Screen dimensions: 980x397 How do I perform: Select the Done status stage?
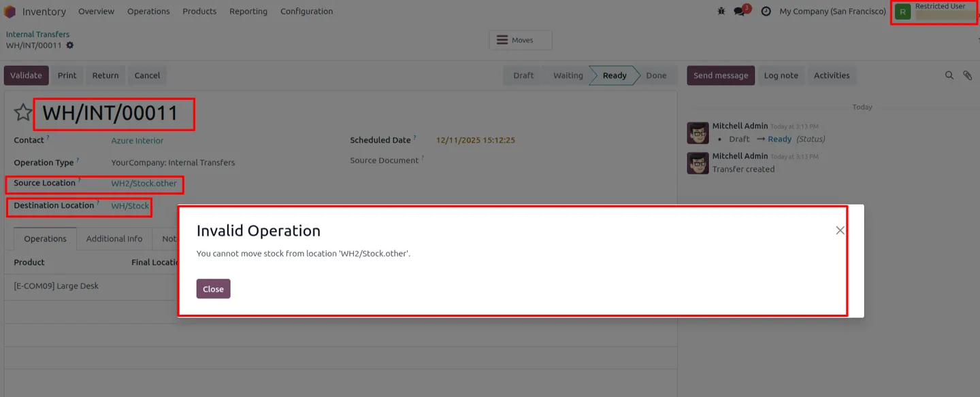click(x=656, y=75)
